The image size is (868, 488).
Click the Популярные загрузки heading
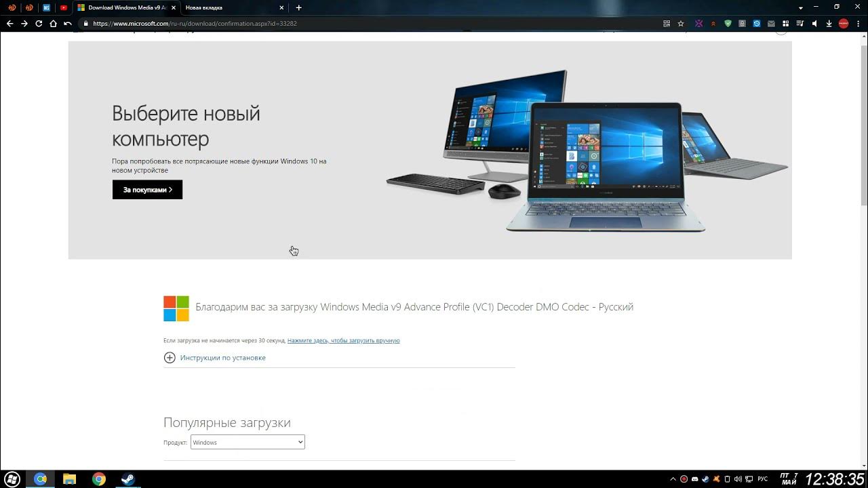pyautogui.click(x=227, y=422)
